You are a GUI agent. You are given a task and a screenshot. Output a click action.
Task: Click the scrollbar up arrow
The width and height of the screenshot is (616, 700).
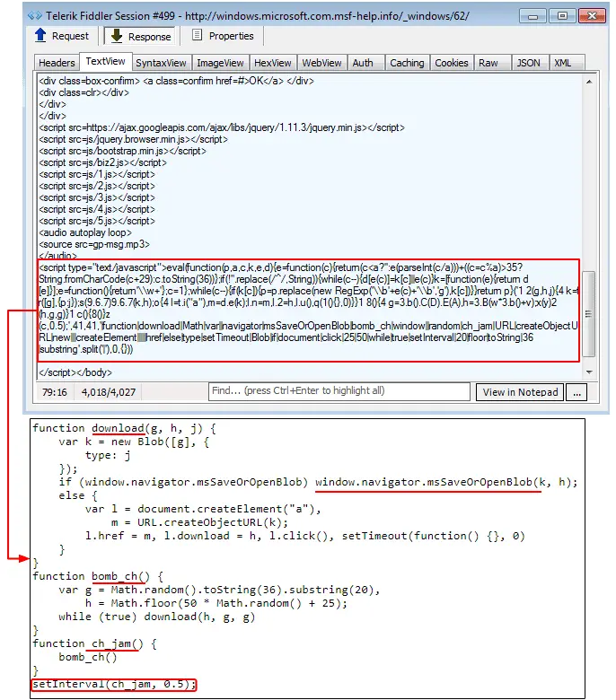pos(589,82)
